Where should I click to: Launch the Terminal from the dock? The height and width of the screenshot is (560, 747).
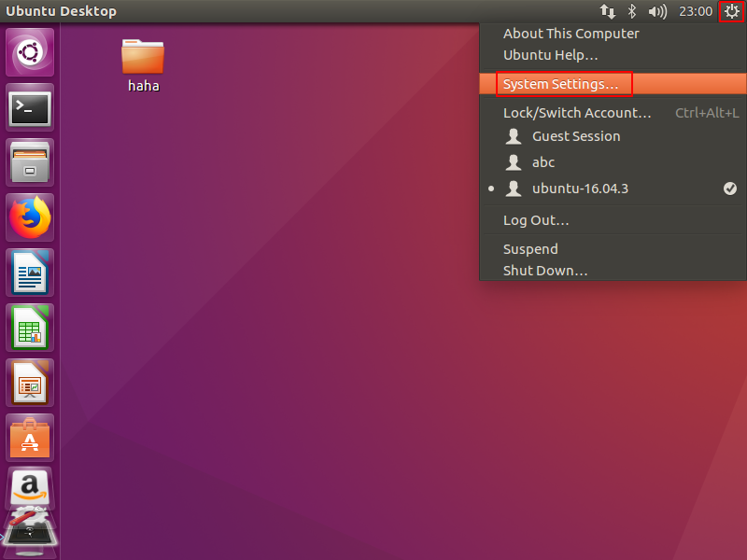coord(30,107)
